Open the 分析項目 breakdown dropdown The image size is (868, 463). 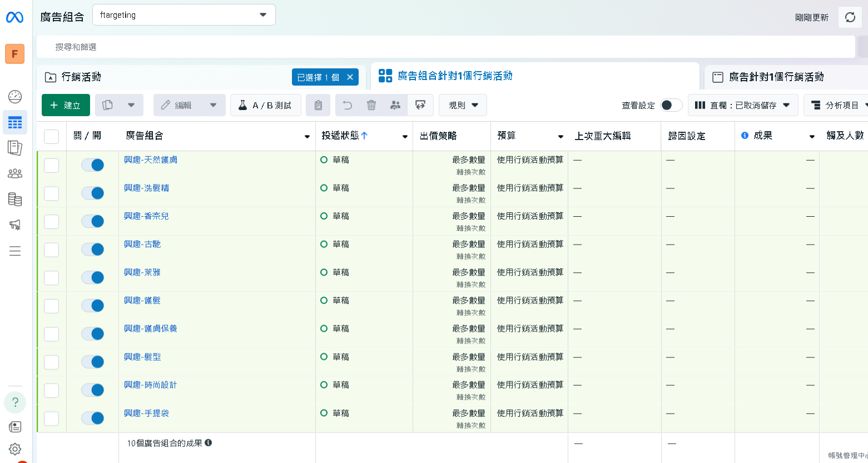pyautogui.click(x=836, y=105)
